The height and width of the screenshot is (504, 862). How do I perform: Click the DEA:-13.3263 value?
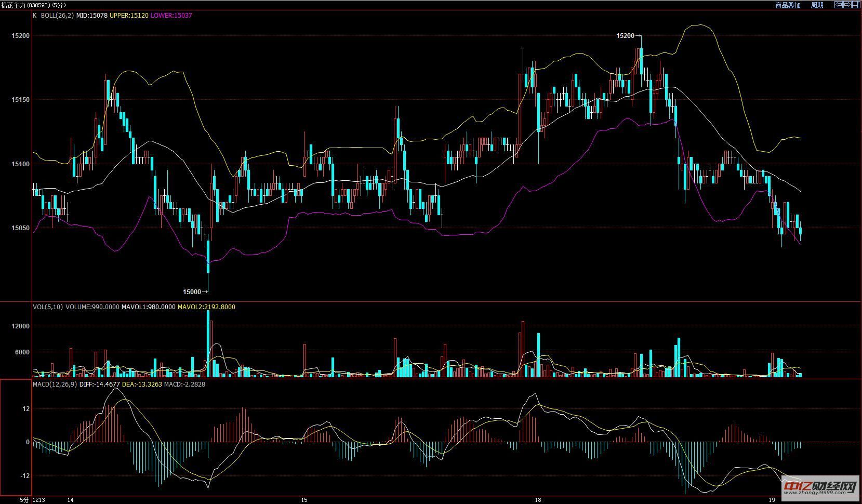(x=142, y=384)
